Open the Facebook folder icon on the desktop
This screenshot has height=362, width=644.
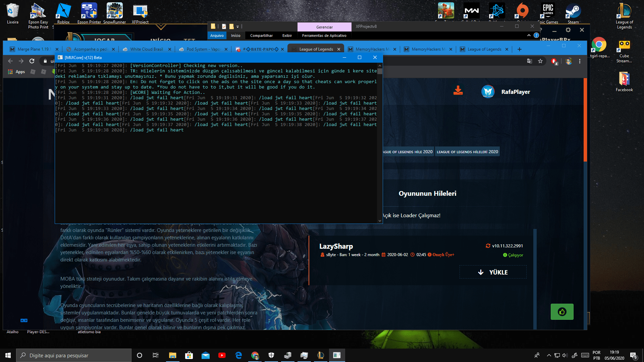click(624, 81)
